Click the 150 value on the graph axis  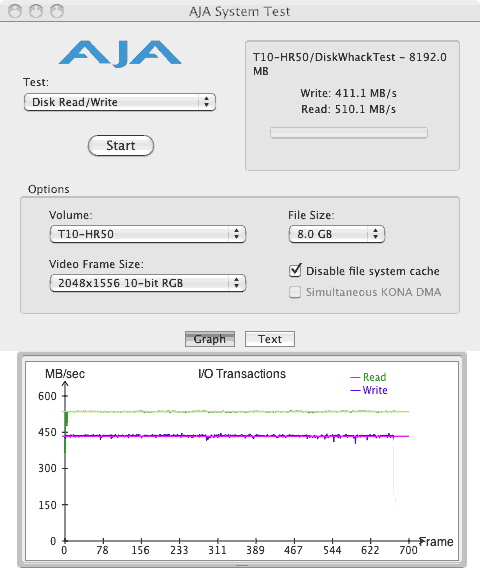click(47, 505)
